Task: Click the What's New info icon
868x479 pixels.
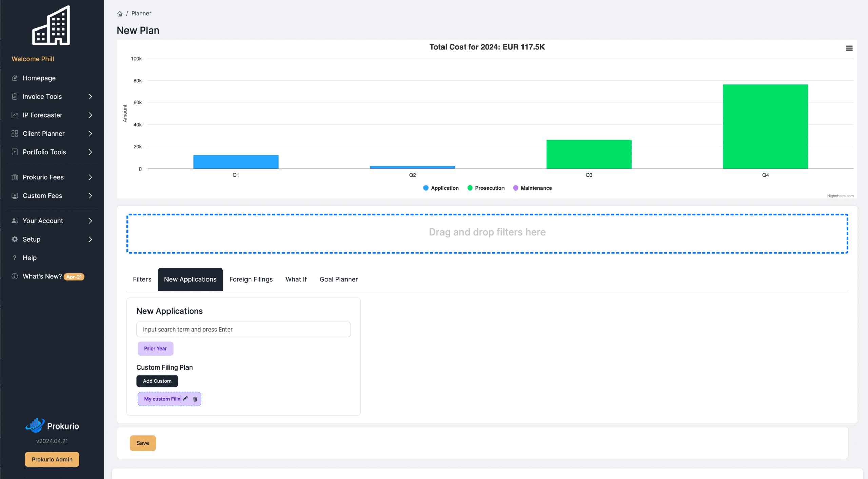Action: coord(15,276)
